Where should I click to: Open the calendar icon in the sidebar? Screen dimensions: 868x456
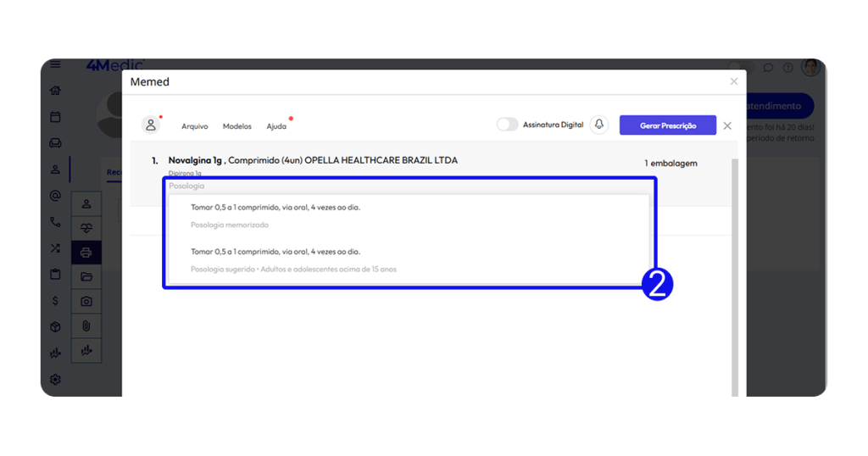click(x=55, y=116)
